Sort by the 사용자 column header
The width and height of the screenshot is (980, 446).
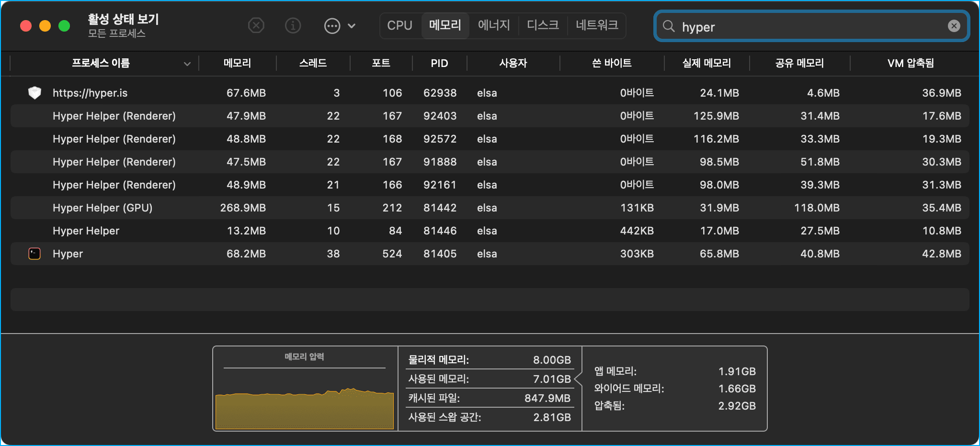pyautogui.click(x=513, y=63)
